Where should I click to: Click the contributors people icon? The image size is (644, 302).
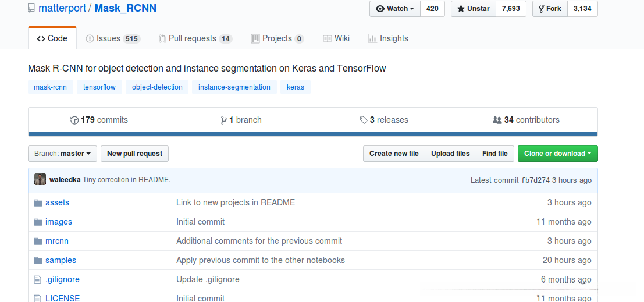(497, 120)
